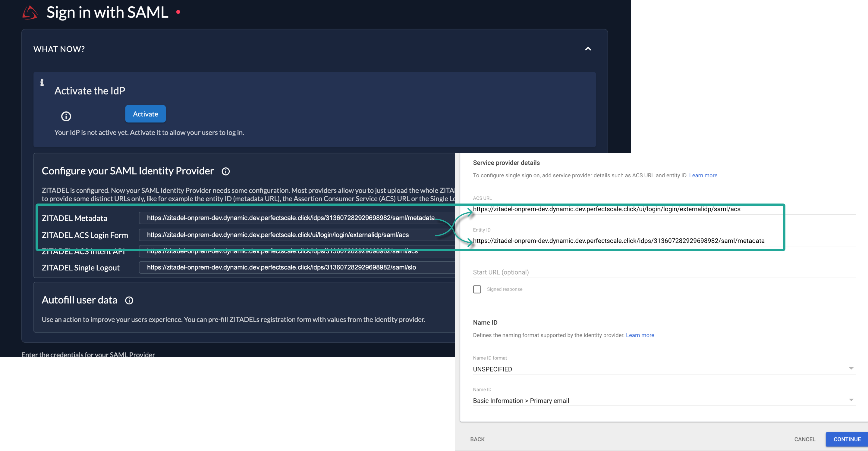
Task: Open info icon next to Configure your SAML Identity Provider
Action: (225, 171)
